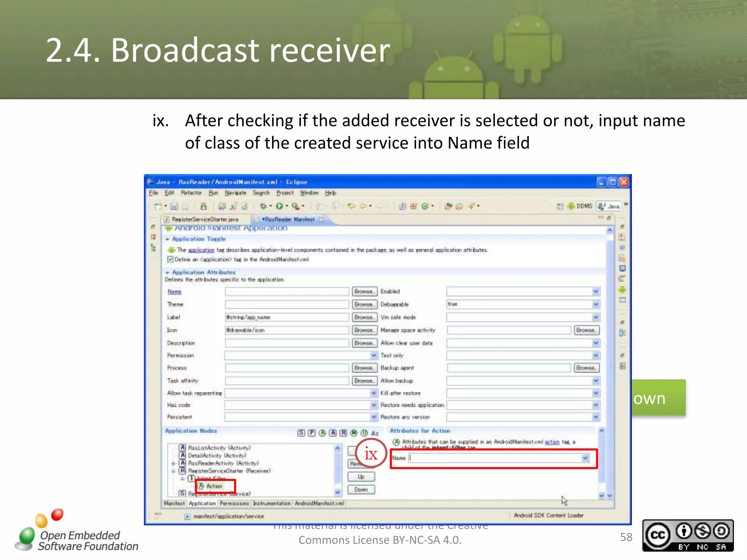
Task: Click the green Run icon in the toolbar
Action: pyautogui.click(x=279, y=206)
